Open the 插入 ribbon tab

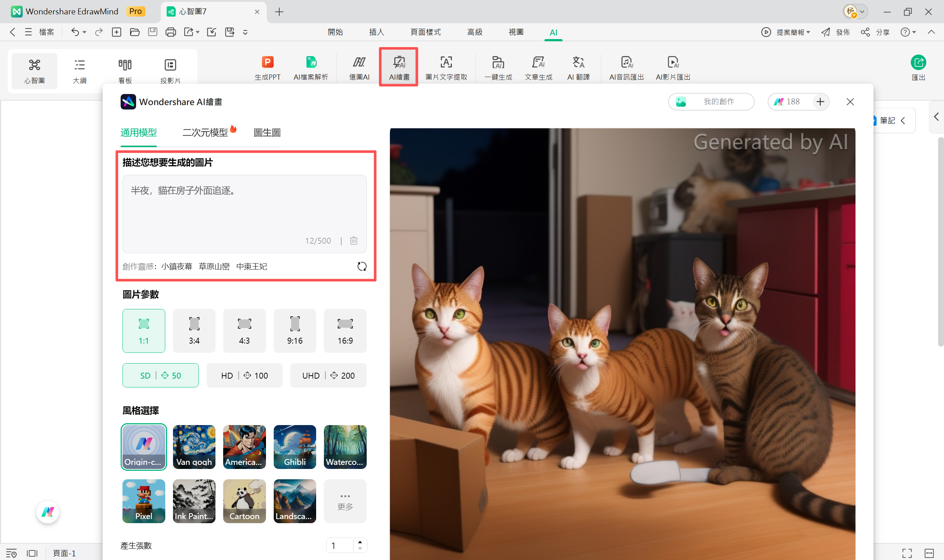click(377, 32)
